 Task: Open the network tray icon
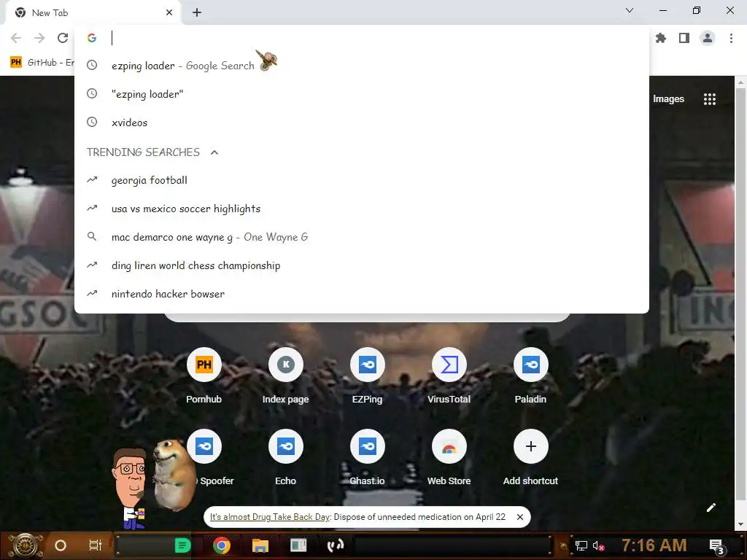581,545
